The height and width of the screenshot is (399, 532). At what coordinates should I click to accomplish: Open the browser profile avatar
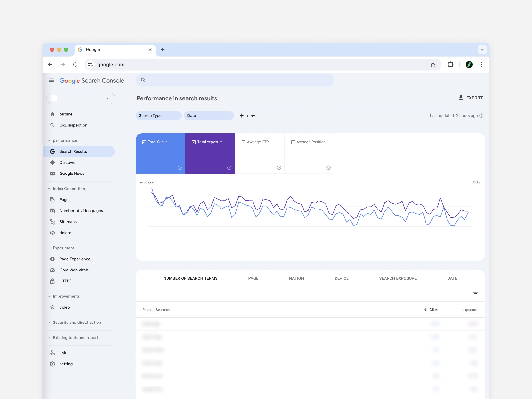[469, 64]
